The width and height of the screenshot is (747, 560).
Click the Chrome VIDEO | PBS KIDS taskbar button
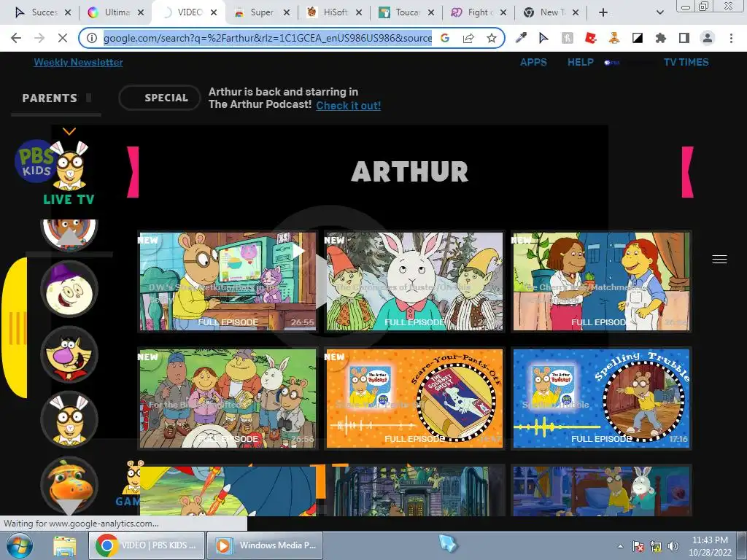click(147, 545)
